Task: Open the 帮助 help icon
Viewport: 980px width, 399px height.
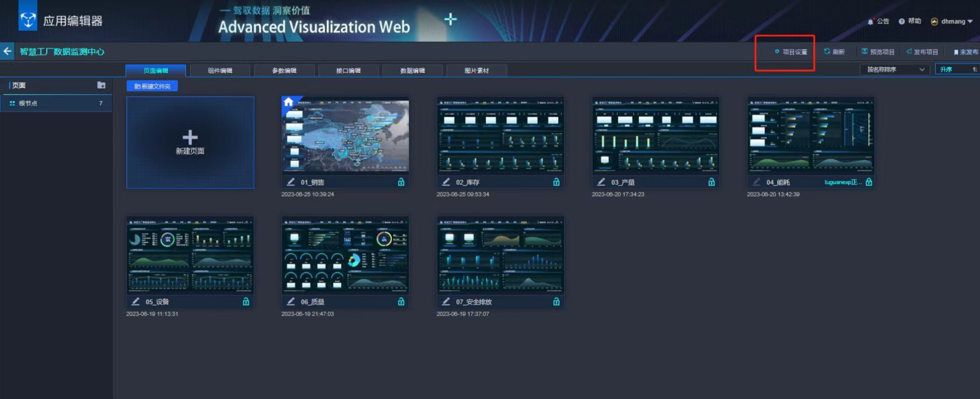Action: [x=902, y=22]
